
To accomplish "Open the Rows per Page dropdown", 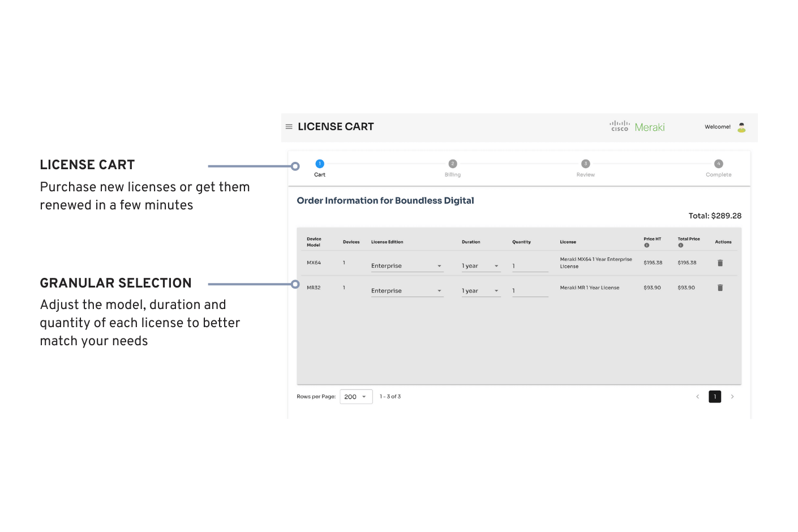I will pos(356,396).
